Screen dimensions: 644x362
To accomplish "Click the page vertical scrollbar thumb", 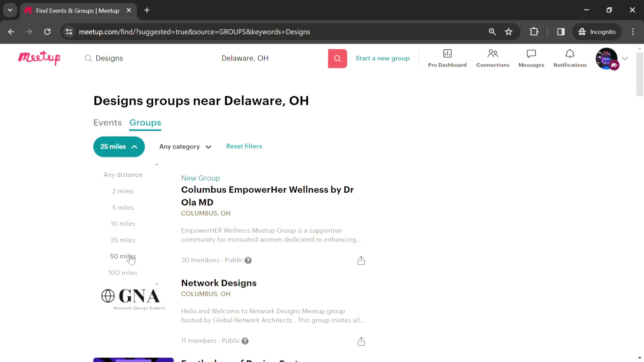I will point(639,74).
